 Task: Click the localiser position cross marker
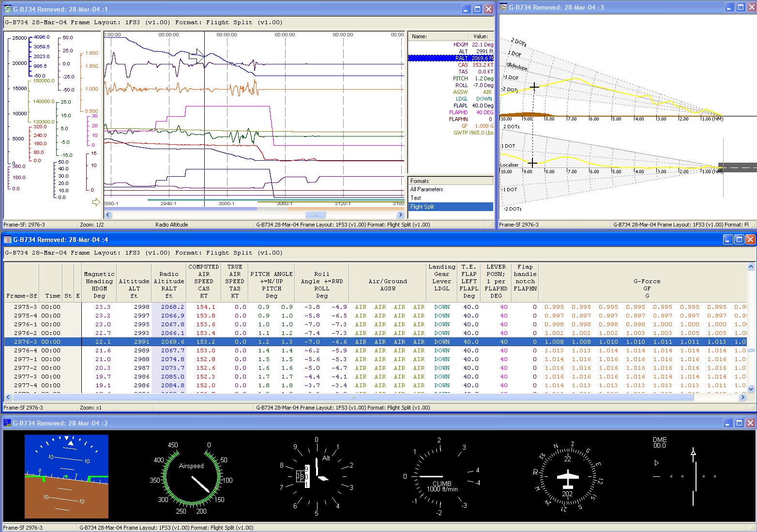pos(532,163)
